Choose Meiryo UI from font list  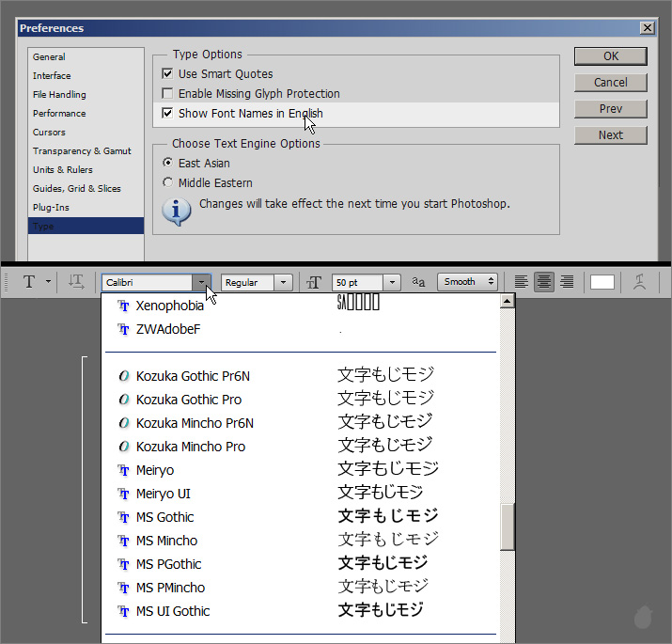[164, 494]
